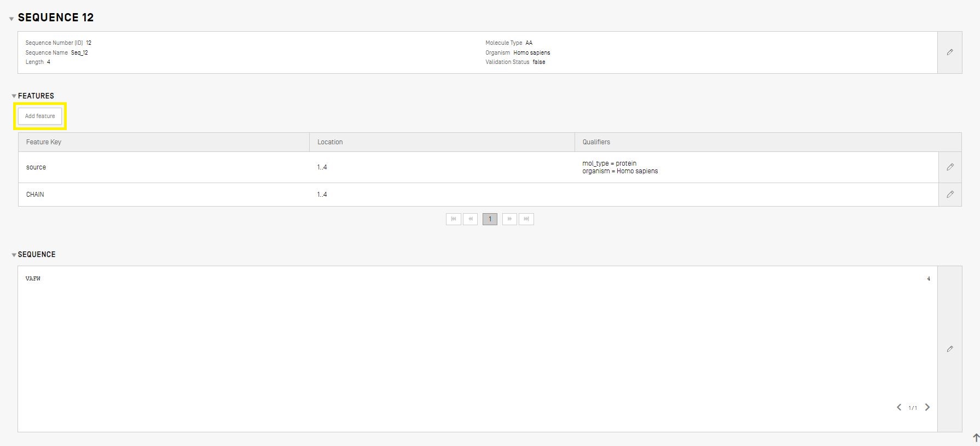The width and height of the screenshot is (980, 446).
Task: Click the Qualifiers column header
Action: pos(596,142)
